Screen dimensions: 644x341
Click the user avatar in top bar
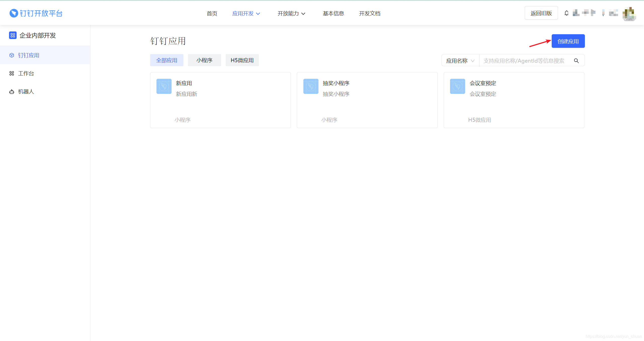click(629, 14)
